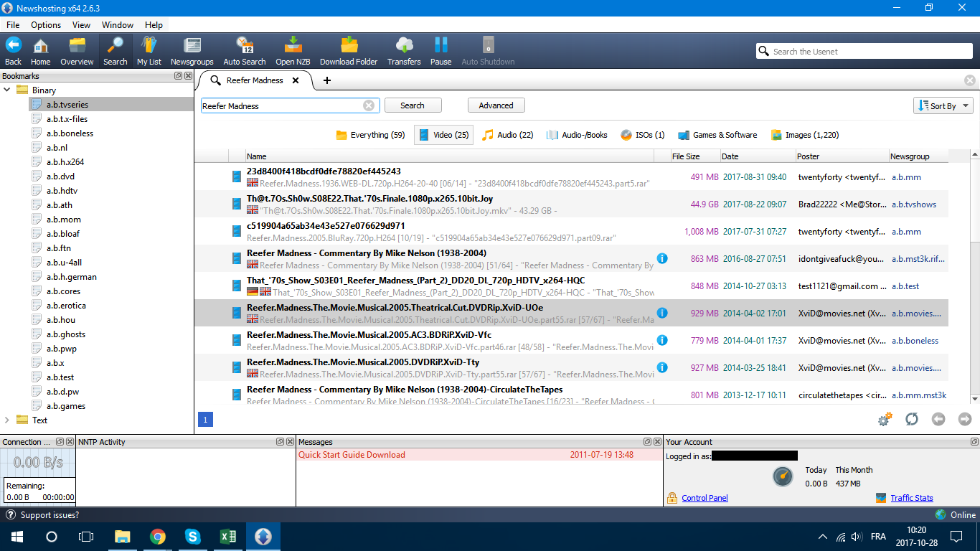Close all tabs with gray X
The width and height of the screenshot is (980, 551).
coord(970,80)
